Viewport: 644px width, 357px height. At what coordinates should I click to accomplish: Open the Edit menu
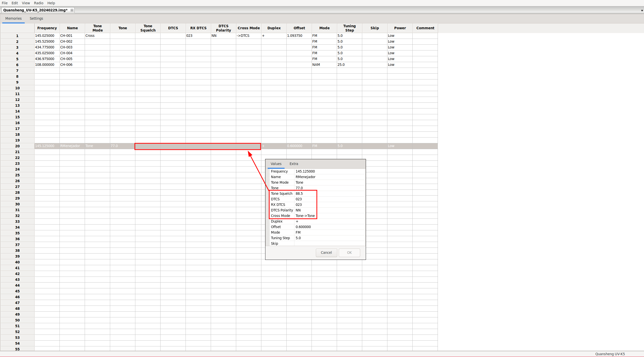[x=15, y=3]
